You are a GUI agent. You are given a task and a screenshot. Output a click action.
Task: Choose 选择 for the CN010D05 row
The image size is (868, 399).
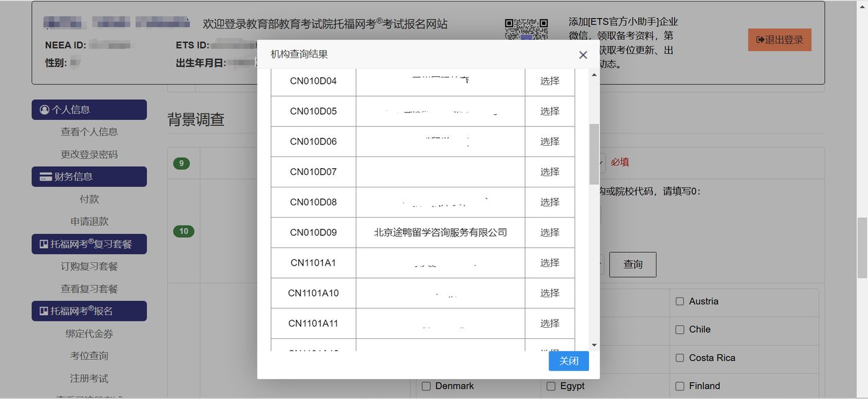pos(550,111)
